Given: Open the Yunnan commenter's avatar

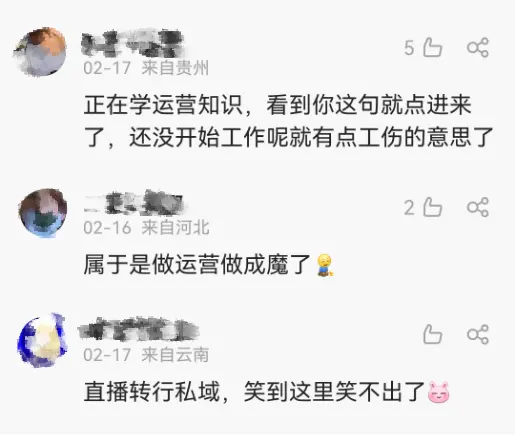Looking at the screenshot, I should pos(42,340).
